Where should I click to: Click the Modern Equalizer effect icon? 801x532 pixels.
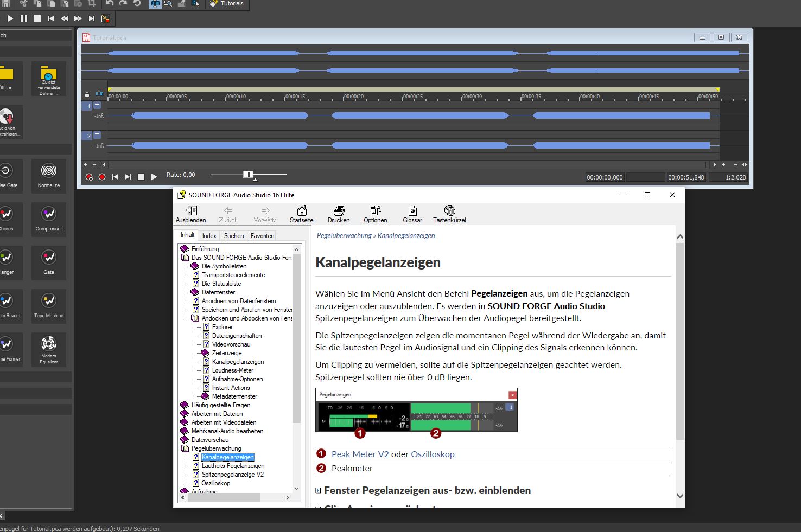49,349
